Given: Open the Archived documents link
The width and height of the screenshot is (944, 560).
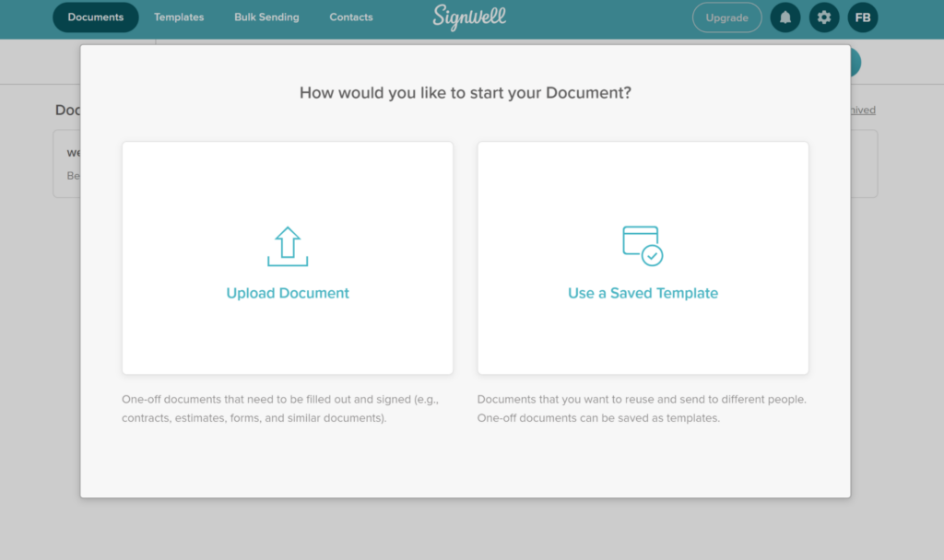Looking at the screenshot, I should coord(858,110).
